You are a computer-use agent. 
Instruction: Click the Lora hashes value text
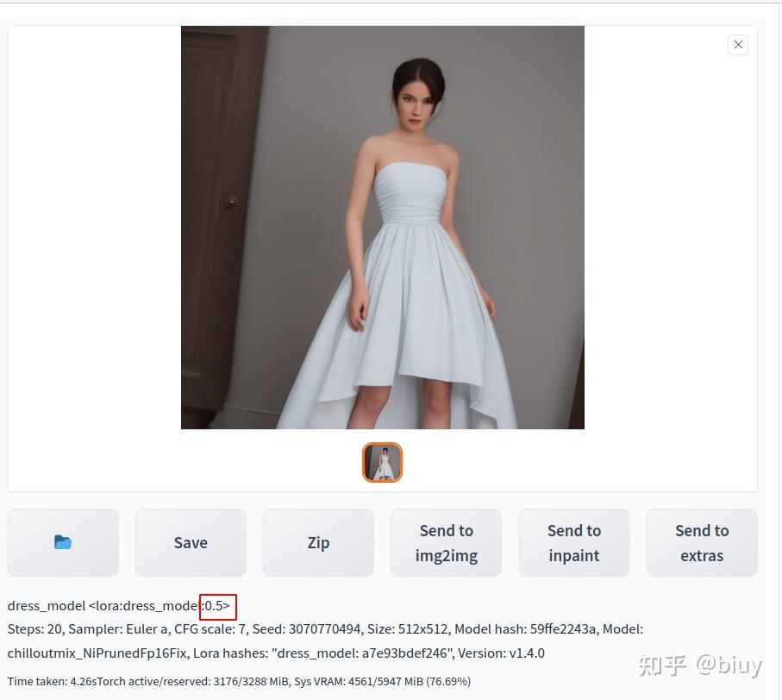323,653
